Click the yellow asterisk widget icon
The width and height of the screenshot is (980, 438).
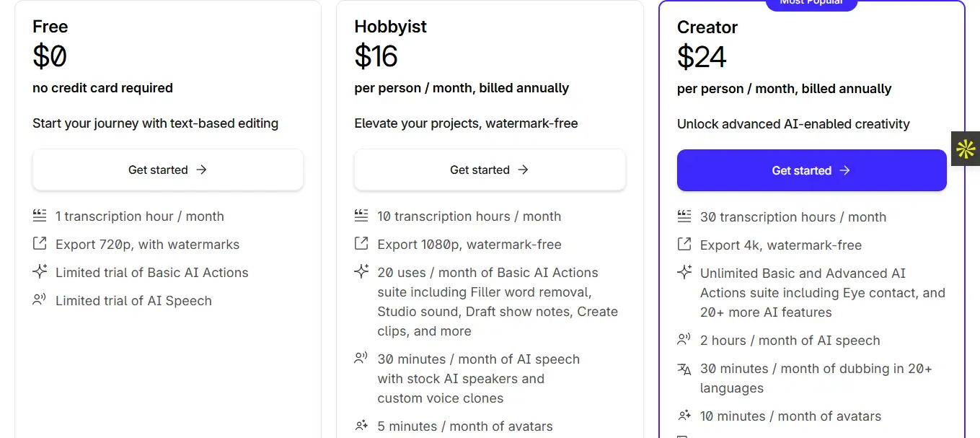pos(966,149)
